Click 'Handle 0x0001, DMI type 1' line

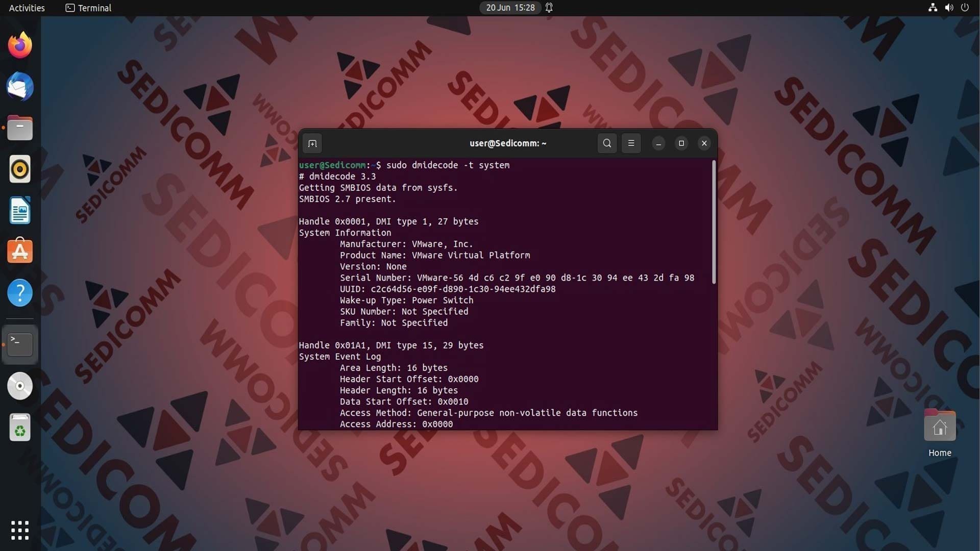388,221
